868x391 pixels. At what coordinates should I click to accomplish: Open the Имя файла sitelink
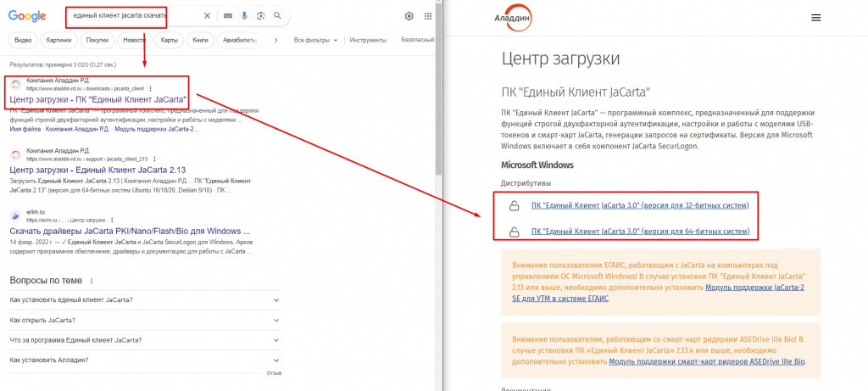(25, 129)
